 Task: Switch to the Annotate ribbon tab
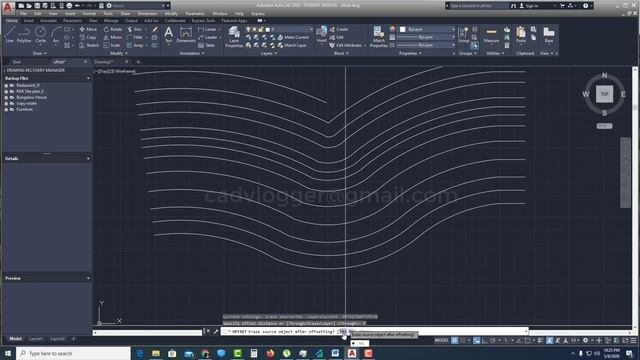tap(48, 20)
